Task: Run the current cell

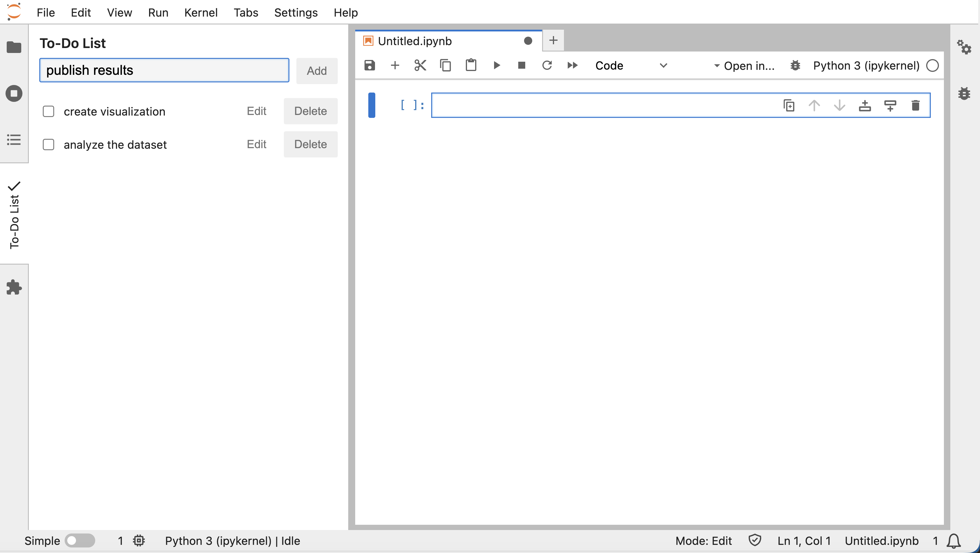Action: click(x=496, y=65)
